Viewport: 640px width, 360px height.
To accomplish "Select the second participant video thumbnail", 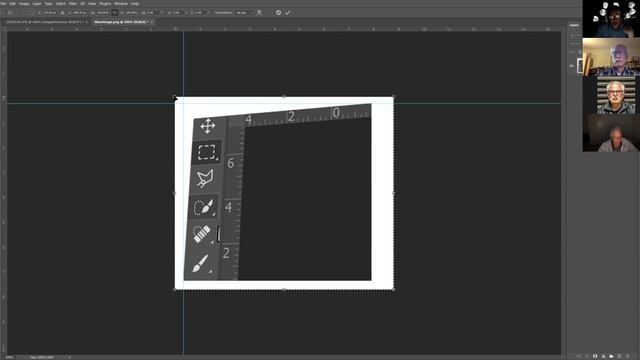I will (x=611, y=57).
